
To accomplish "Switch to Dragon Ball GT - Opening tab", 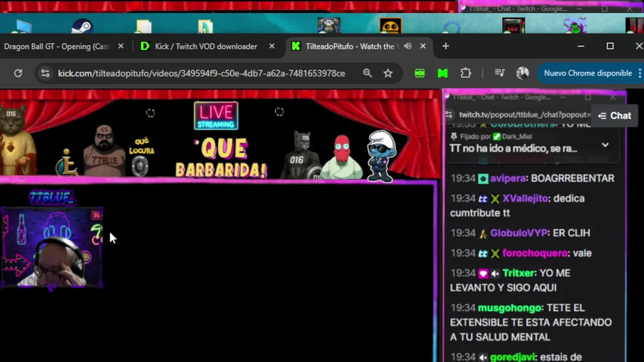I will coord(56,46).
